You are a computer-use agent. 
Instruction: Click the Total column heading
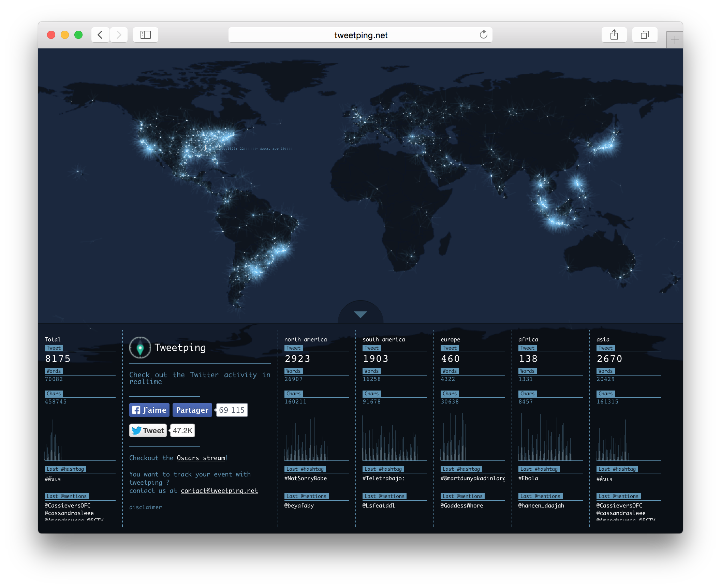pyautogui.click(x=53, y=339)
